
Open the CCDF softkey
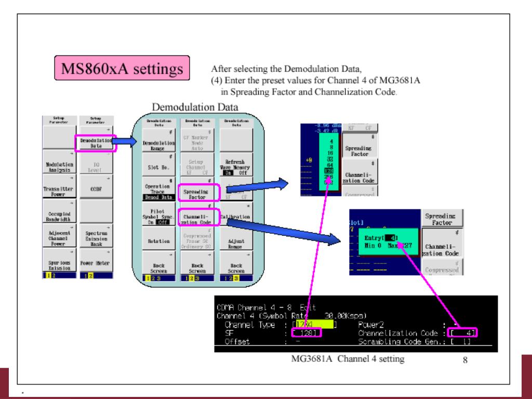[x=96, y=187]
